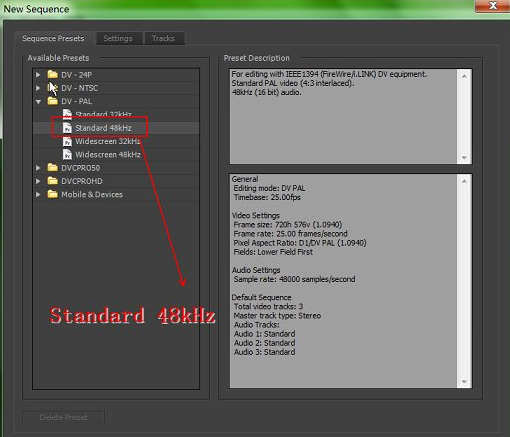This screenshot has width=510, height=437.
Task: Click the 'Frame rate: 25.00 frames/second' line
Action: click(291, 234)
